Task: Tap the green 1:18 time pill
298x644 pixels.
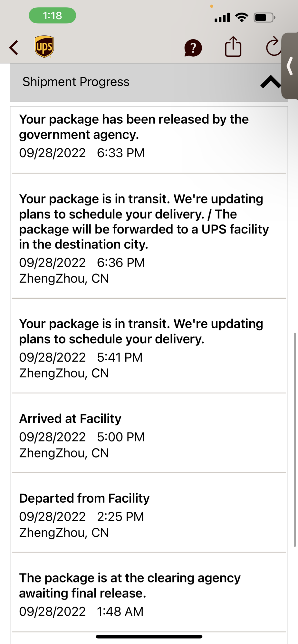Action: click(x=53, y=15)
